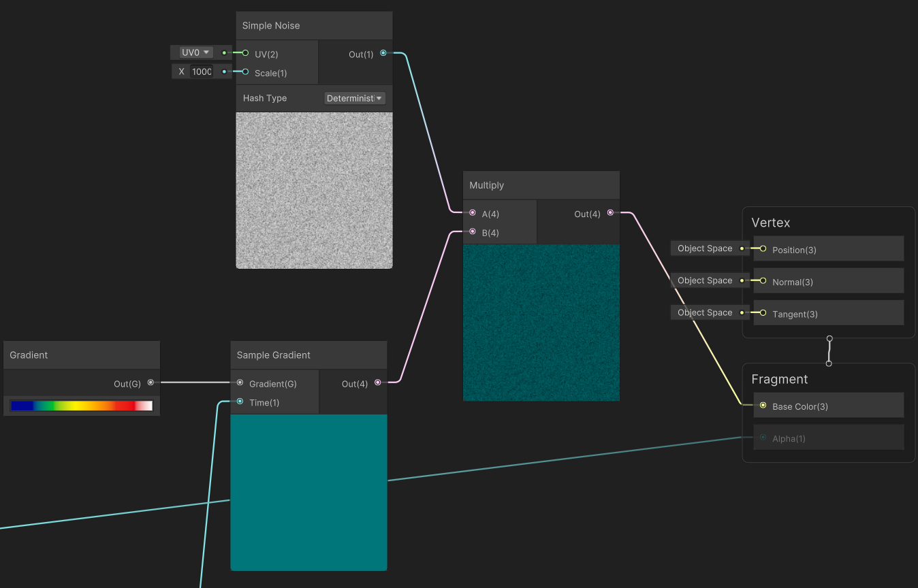The image size is (918, 588).
Task: Select the Alpha(1) block row
Action: (829, 438)
